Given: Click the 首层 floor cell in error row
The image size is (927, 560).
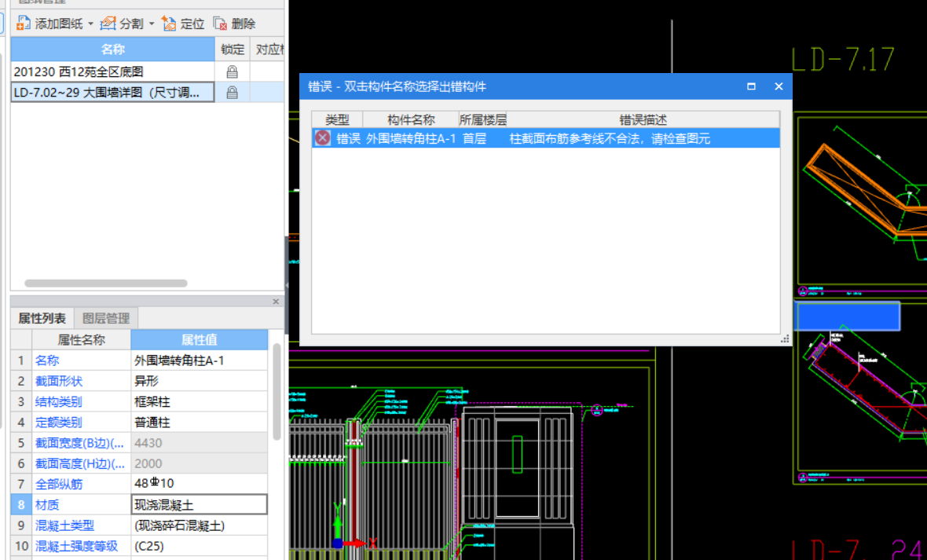Looking at the screenshot, I should [474, 138].
